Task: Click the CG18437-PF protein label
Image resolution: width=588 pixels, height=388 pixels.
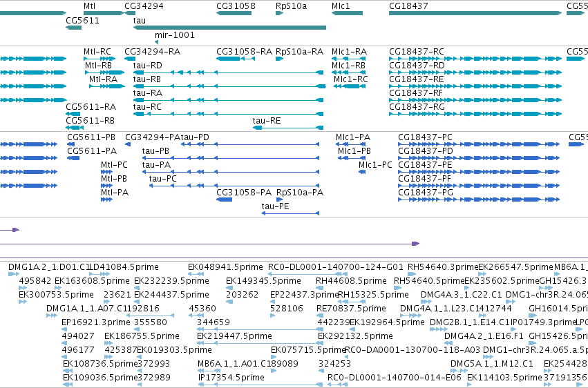Action: [x=424, y=179]
